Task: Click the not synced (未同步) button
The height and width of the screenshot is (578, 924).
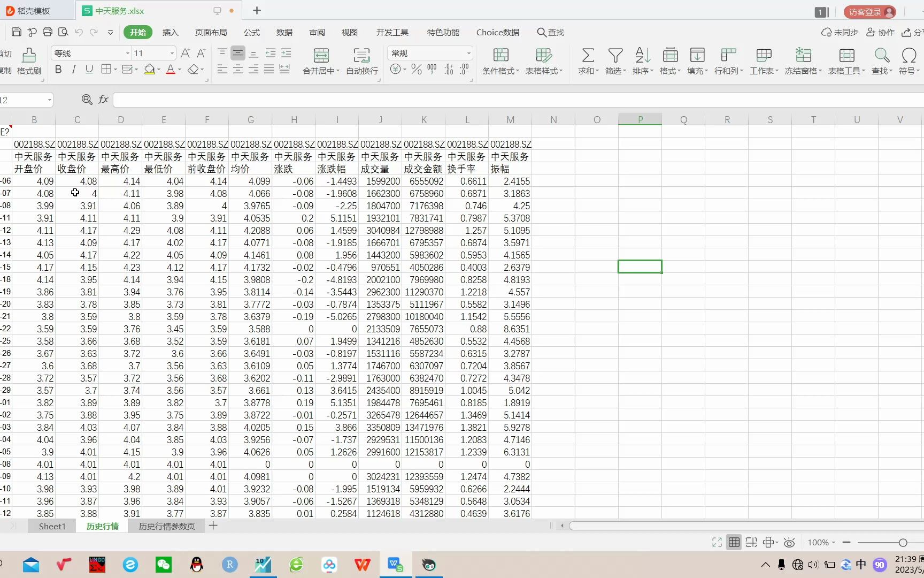Action: pos(840,32)
